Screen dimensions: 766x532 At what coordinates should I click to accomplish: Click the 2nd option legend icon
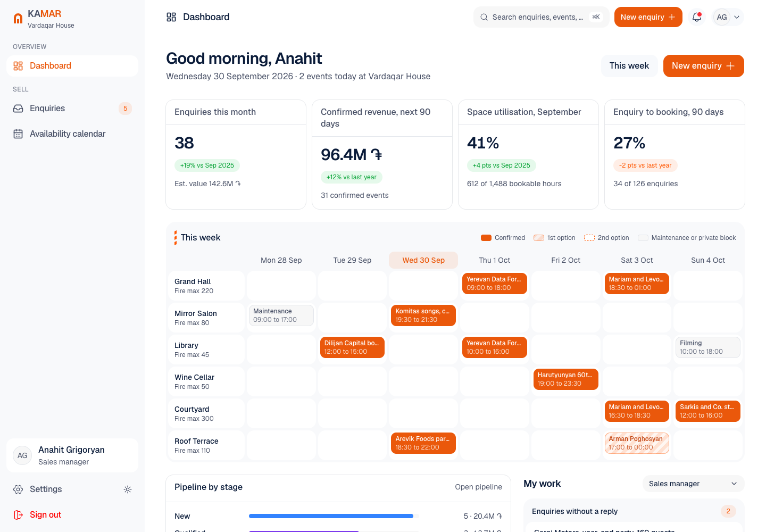pos(589,238)
